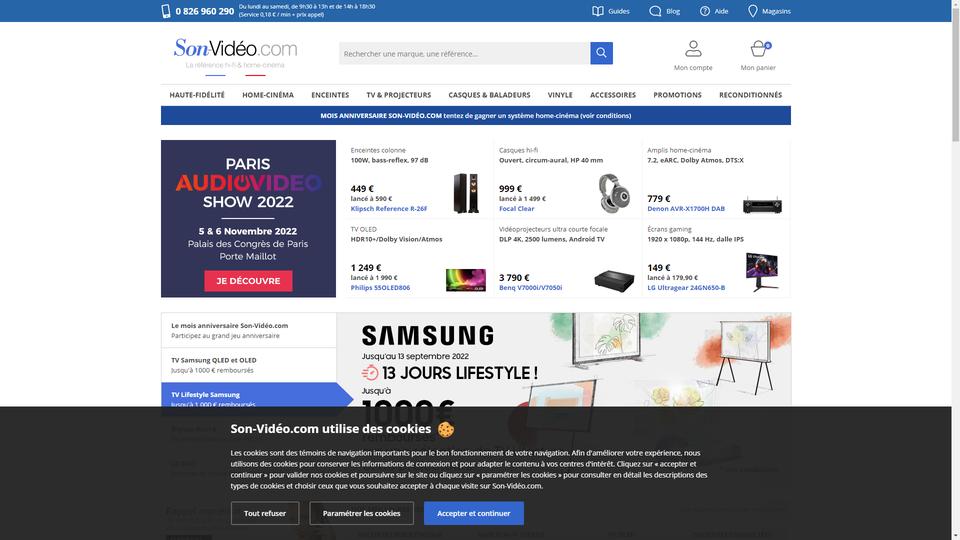
Task: Click the Je découvre button
Action: pyautogui.click(x=248, y=281)
